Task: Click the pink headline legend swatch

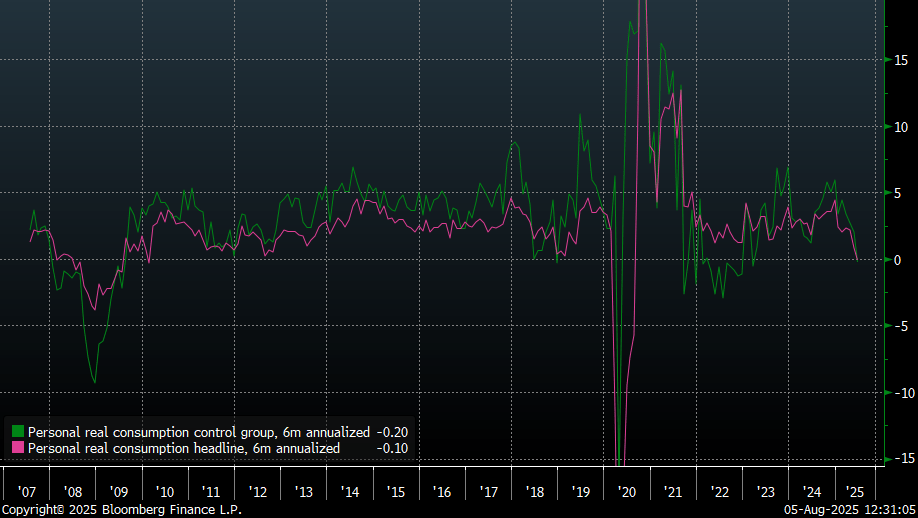Action: click(x=18, y=448)
